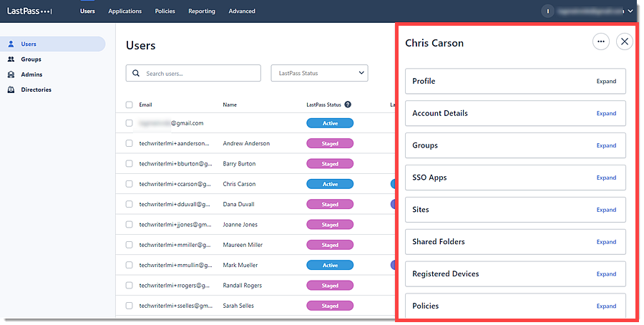The width and height of the screenshot is (644, 325).
Task: Click the Search users input field
Action: (200, 73)
